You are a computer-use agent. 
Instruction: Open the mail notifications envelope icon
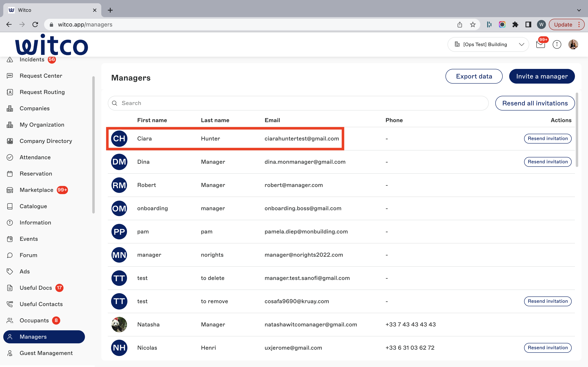(540, 45)
